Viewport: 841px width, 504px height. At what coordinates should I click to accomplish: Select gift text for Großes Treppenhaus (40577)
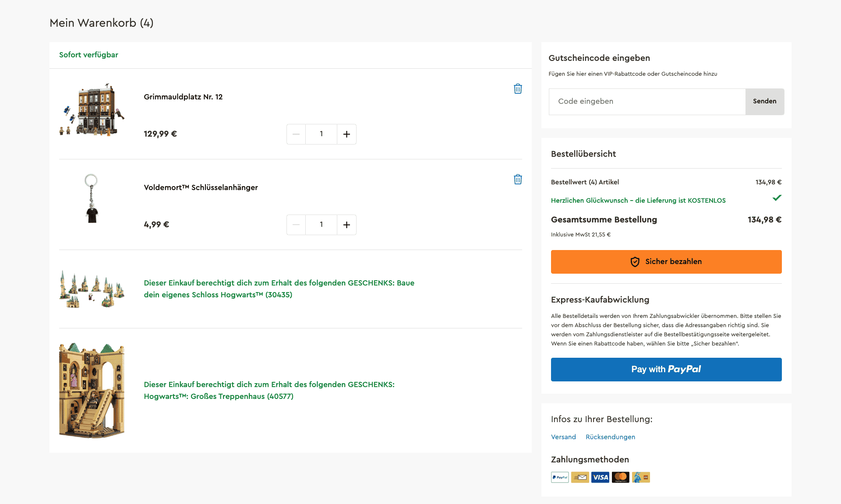tap(269, 390)
